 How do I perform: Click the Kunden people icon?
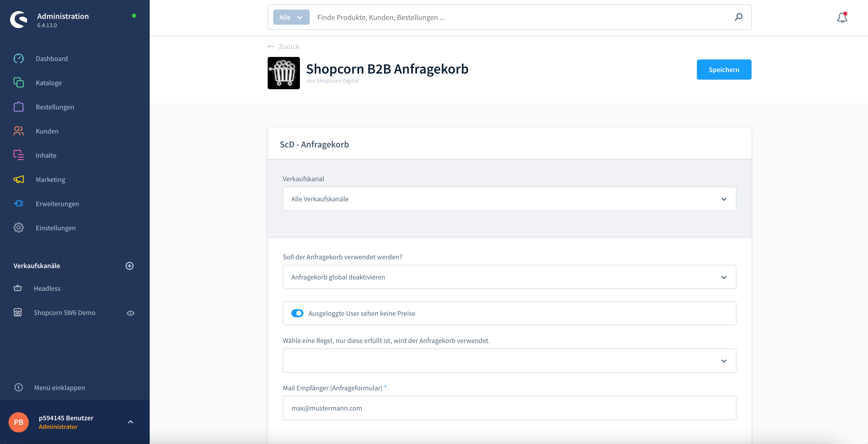pyautogui.click(x=19, y=131)
